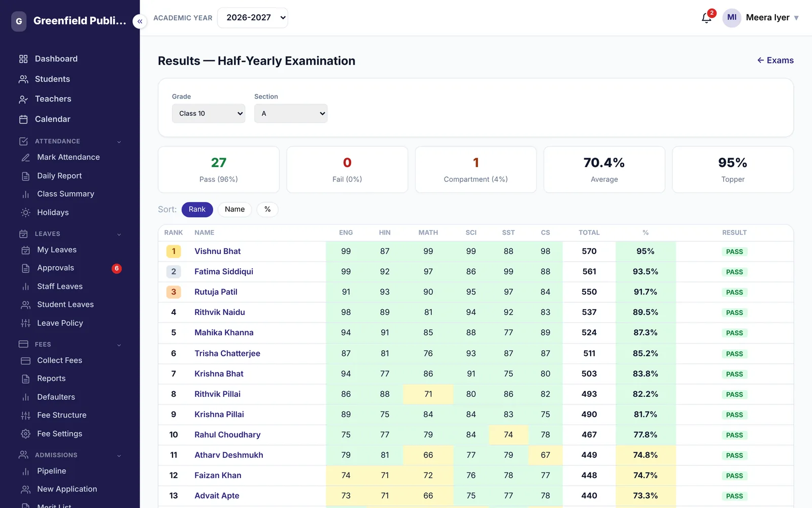Click the Calendar icon in sidebar

point(23,119)
